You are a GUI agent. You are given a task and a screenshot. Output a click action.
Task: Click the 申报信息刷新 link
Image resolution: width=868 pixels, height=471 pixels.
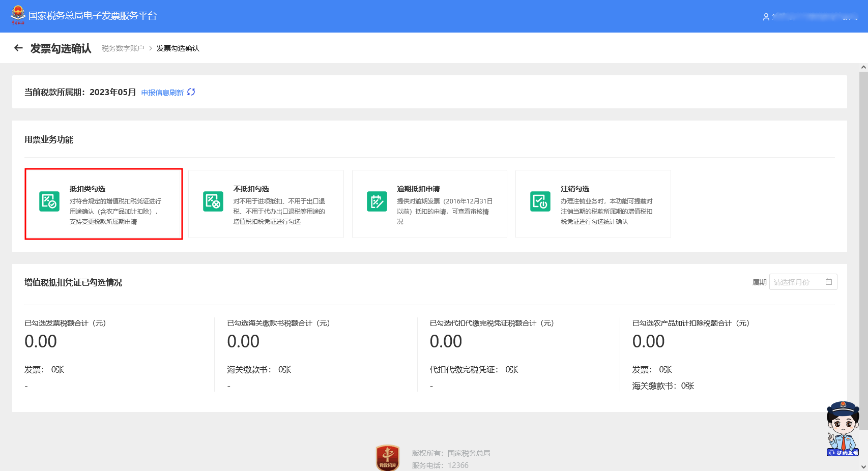(162, 93)
